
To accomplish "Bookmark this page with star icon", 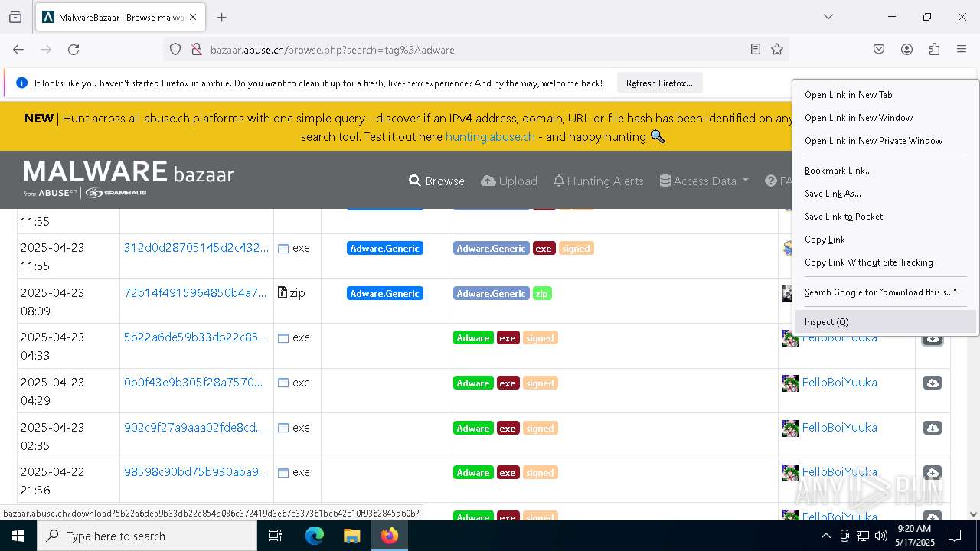I will click(777, 50).
